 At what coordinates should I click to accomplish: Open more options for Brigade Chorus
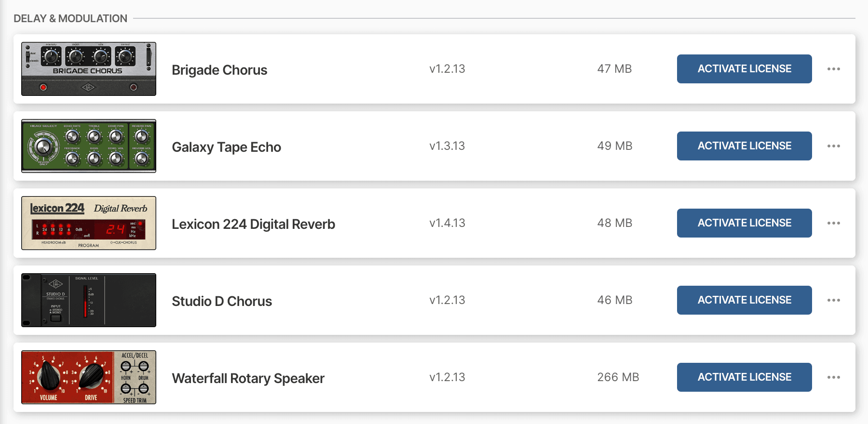(833, 69)
